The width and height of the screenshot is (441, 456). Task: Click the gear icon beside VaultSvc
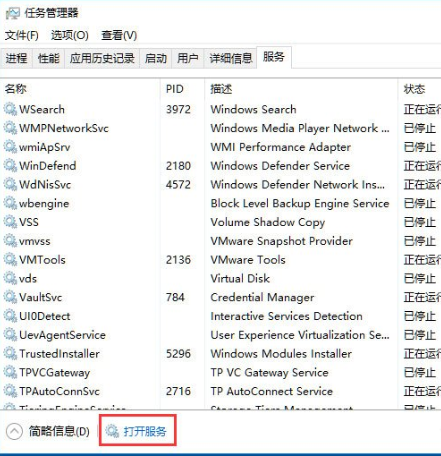point(10,297)
